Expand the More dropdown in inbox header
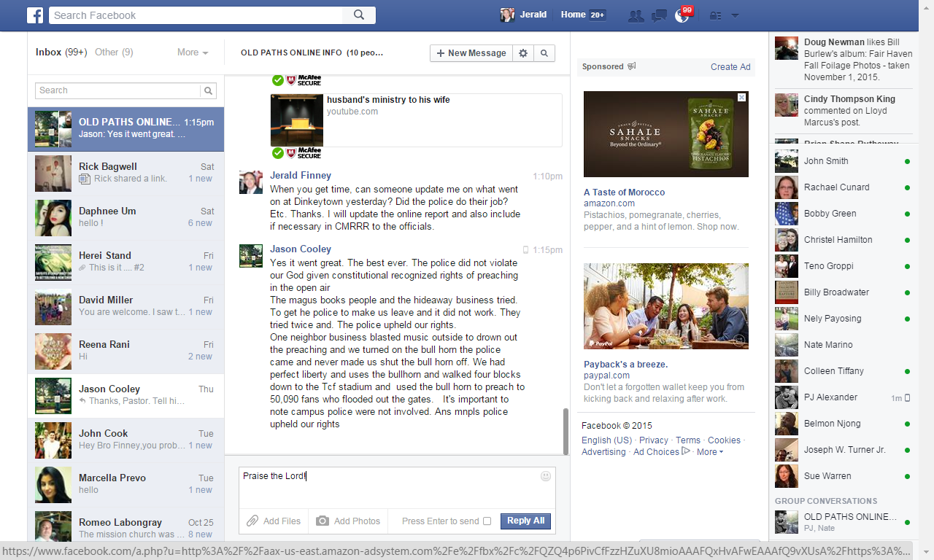The height and width of the screenshot is (560, 934). pos(193,52)
